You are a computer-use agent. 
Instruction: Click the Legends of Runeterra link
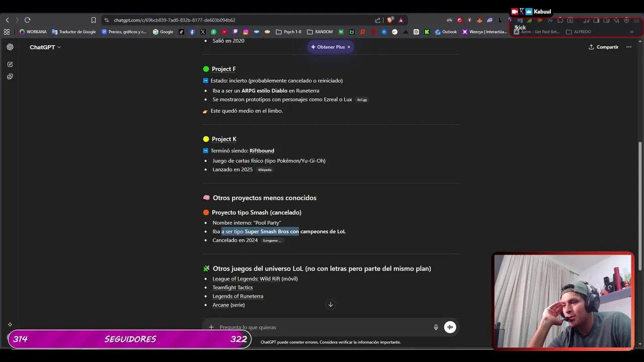237,296
